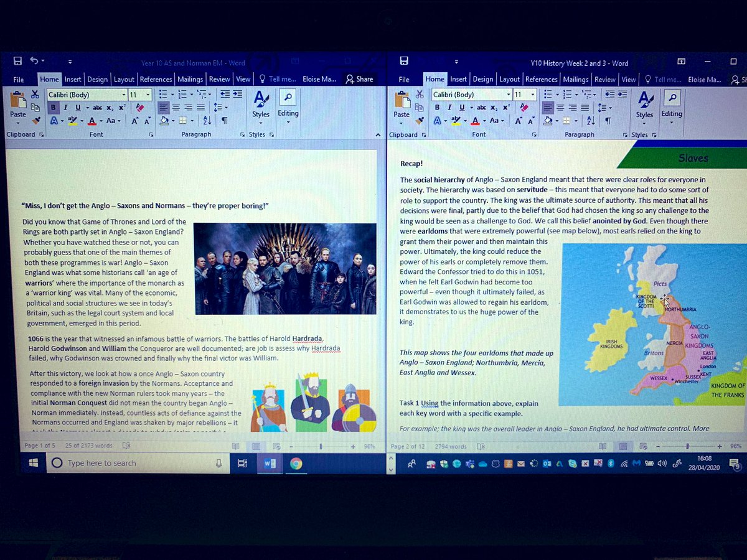Click Paste clipboard icon in left window
Image resolution: width=747 pixels, height=560 pixels.
click(x=18, y=98)
